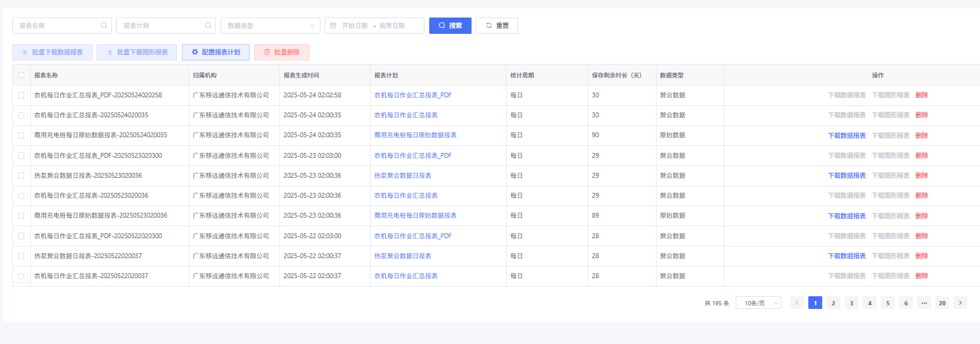Open 商用充电桩每日原始数据报表 plan link in first matching row
Screen dimensions: 980x344
[415, 135]
